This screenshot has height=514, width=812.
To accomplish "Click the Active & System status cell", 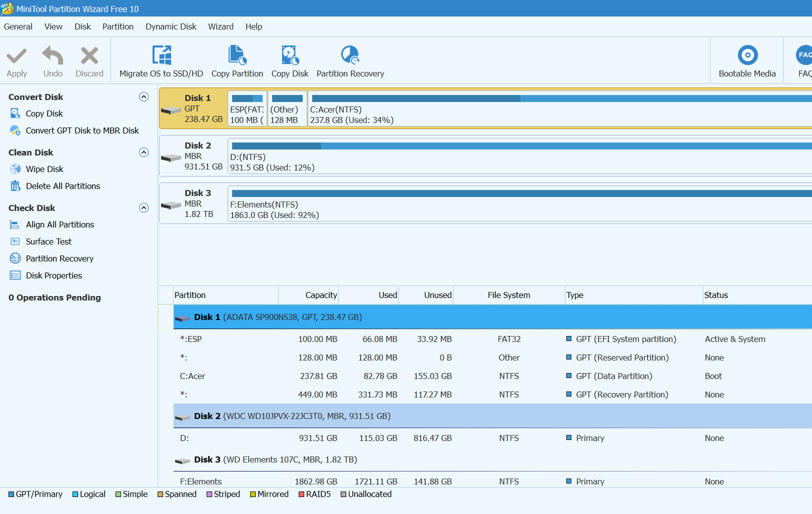I will pos(735,339).
